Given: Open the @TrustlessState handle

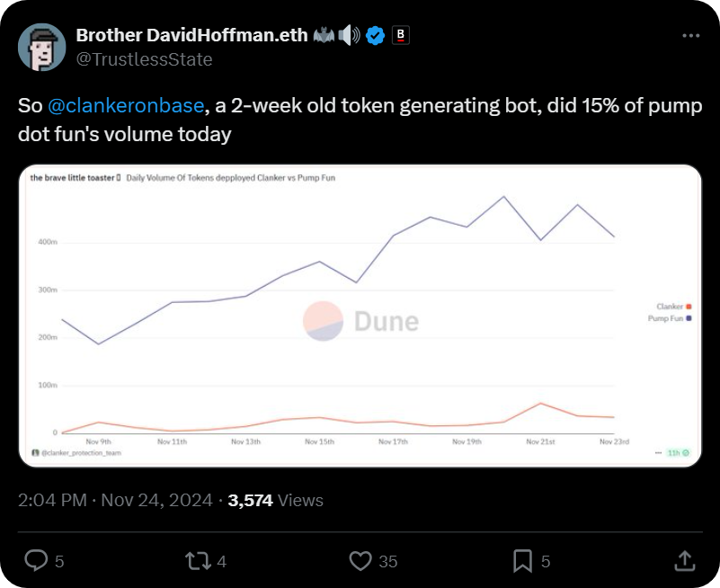Looking at the screenshot, I should (x=144, y=59).
